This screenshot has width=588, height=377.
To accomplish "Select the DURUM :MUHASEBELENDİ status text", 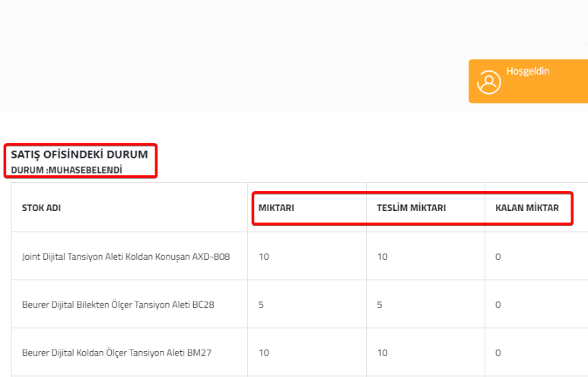I will coord(66,170).
